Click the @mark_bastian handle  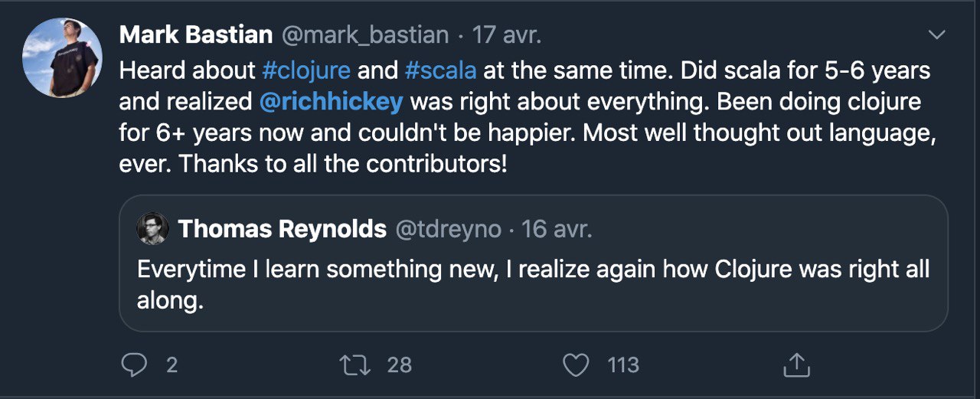click(x=364, y=35)
